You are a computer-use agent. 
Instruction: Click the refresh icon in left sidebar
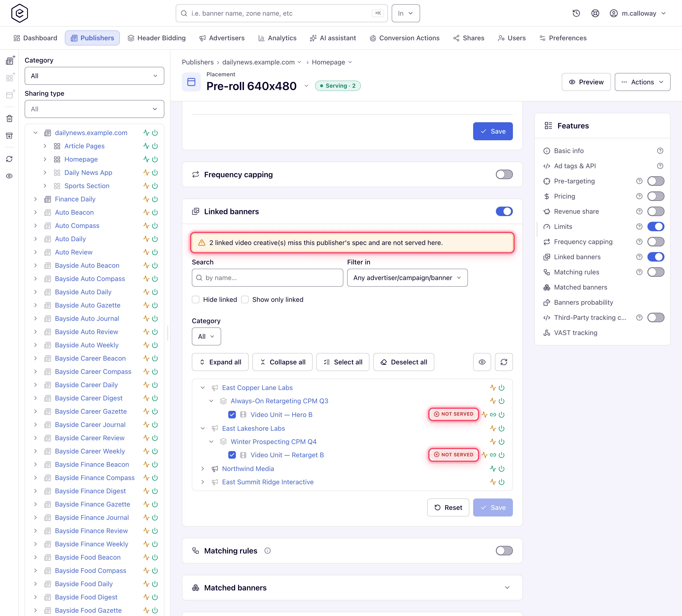[9, 159]
